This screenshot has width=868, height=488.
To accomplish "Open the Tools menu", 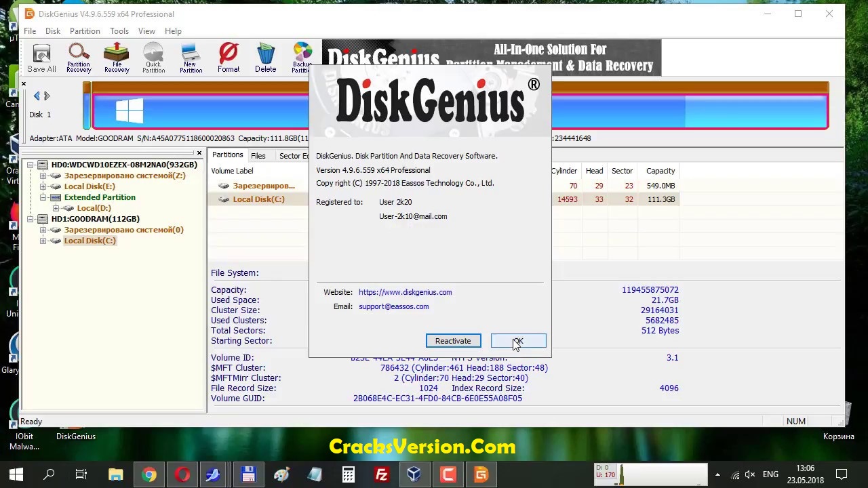I will (x=119, y=31).
